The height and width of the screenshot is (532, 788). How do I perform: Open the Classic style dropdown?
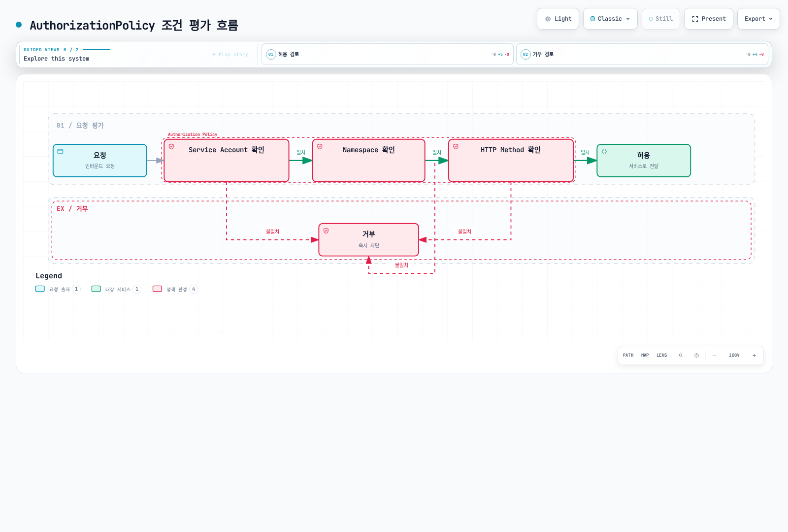pos(610,19)
